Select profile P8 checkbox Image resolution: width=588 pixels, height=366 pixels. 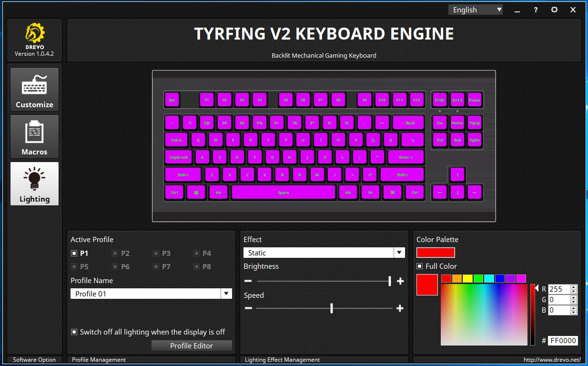pos(196,266)
